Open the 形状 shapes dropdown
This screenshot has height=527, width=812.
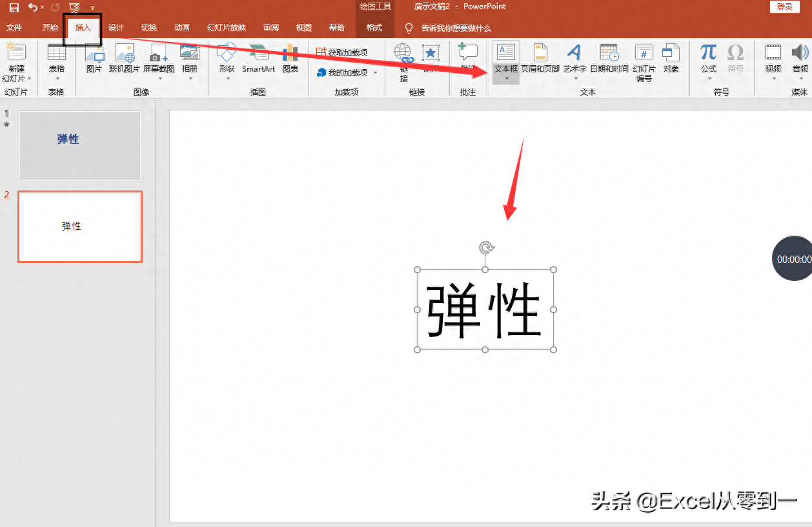(x=227, y=79)
